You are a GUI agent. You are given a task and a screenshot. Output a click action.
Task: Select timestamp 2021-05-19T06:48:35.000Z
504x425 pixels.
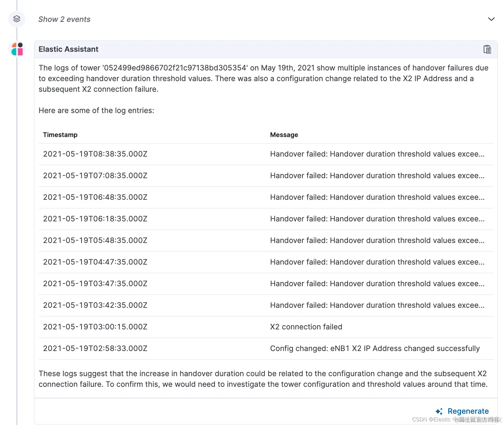pos(95,197)
